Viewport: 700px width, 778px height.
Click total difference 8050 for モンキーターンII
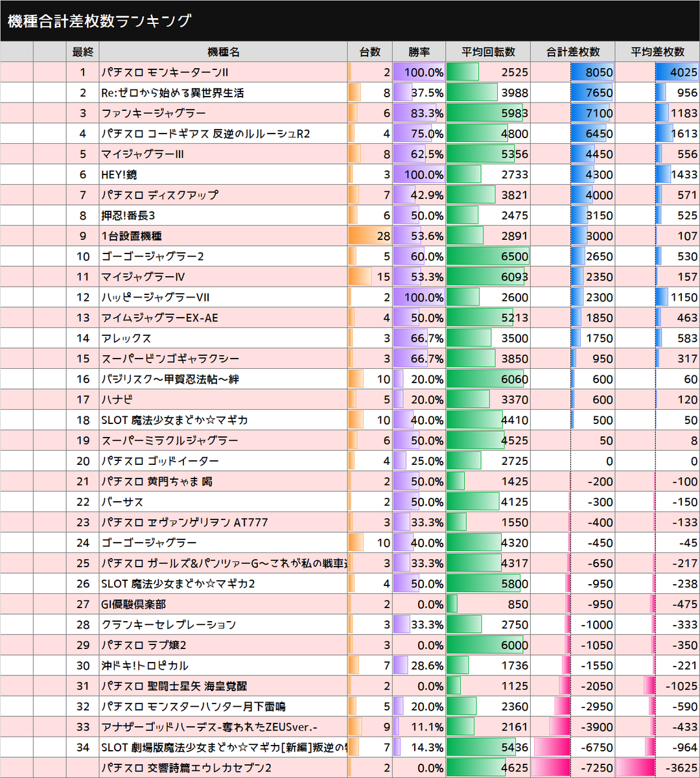[573, 73]
